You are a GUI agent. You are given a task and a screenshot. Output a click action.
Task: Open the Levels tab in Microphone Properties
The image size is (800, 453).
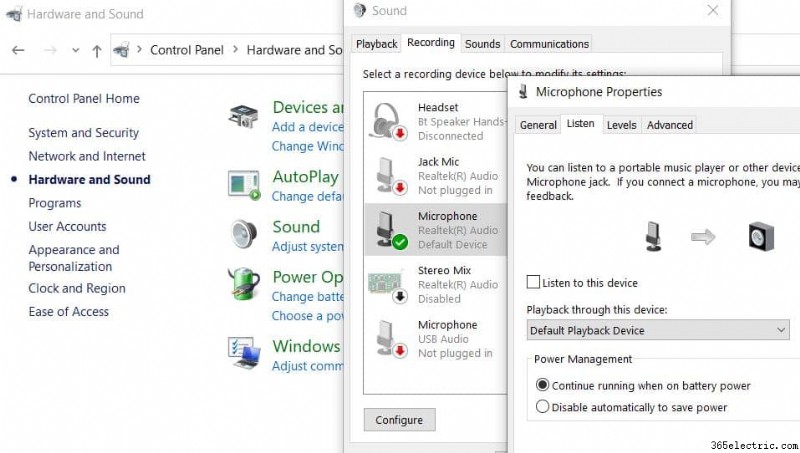click(621, 125)
